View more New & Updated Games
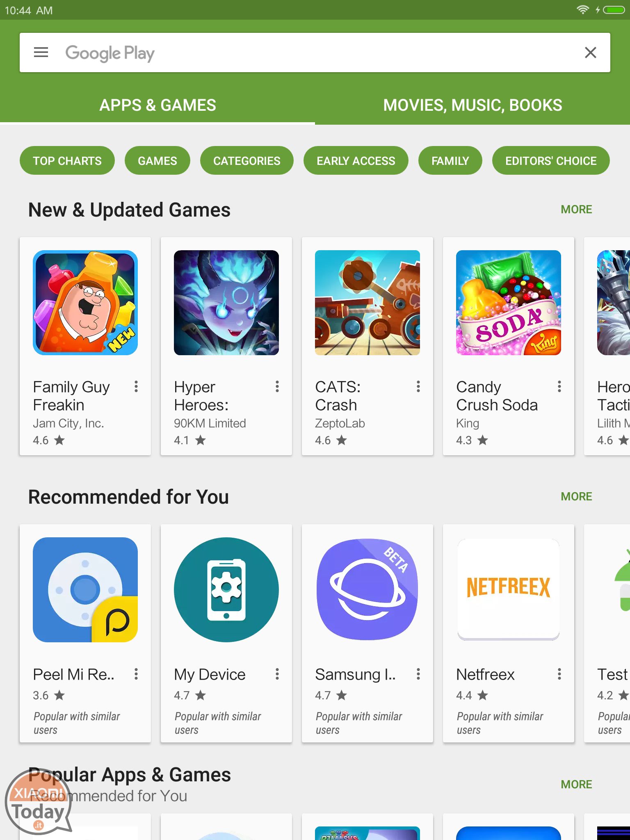 pos(576,209)
